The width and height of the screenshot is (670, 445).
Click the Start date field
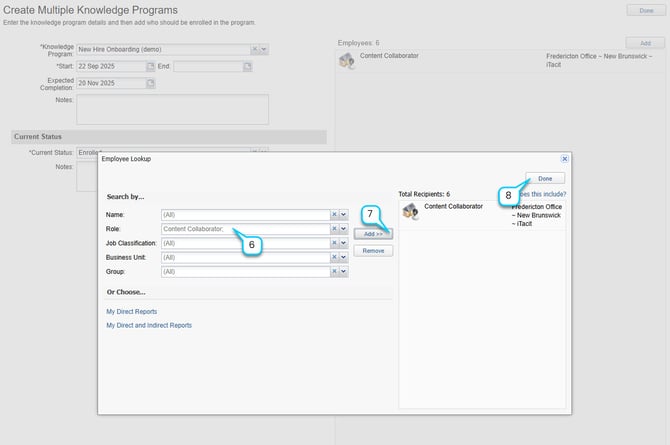111,66
